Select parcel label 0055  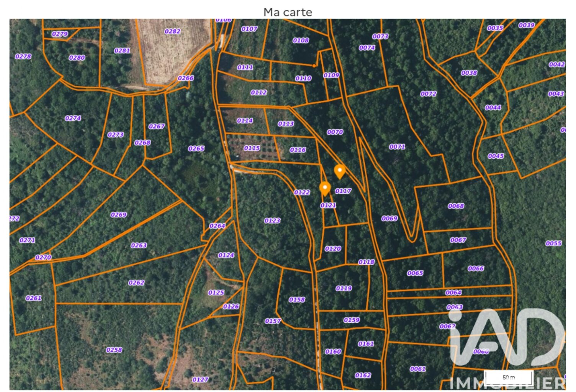coord(553,243)
